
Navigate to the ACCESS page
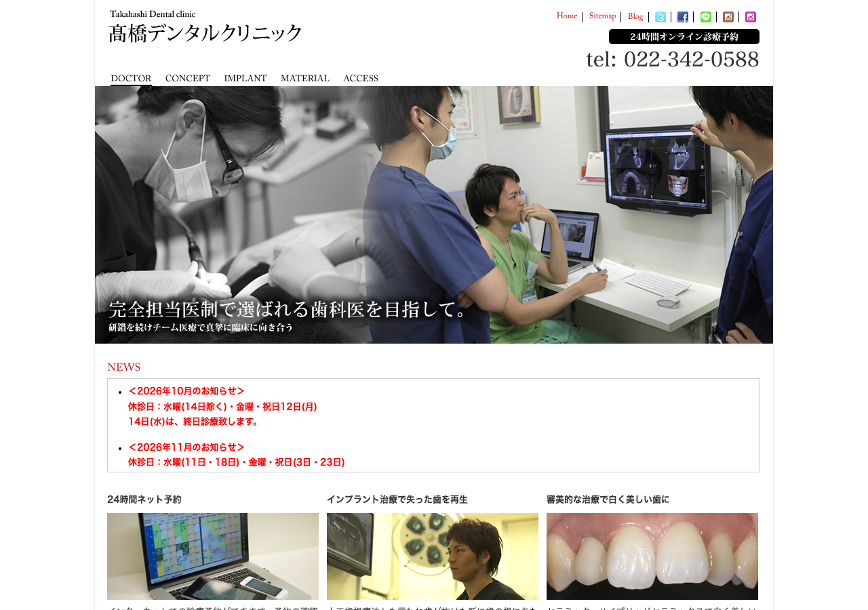tap(361, 79)
